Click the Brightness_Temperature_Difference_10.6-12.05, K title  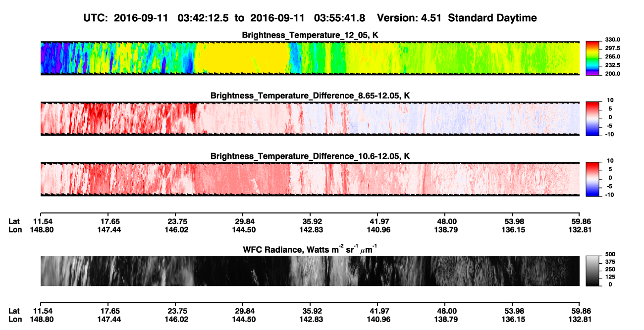[310, 156]
